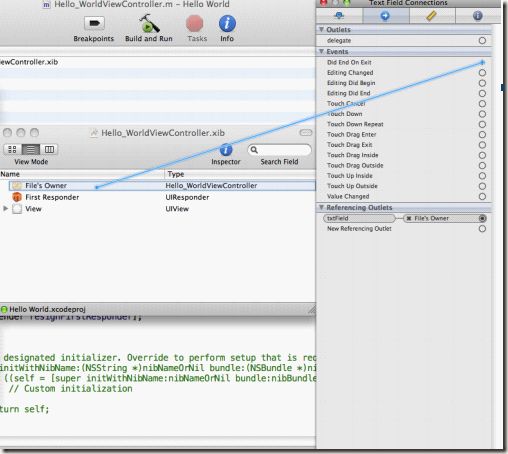Click the Build and Run hammer icon
508x454 pixels.
149,23
